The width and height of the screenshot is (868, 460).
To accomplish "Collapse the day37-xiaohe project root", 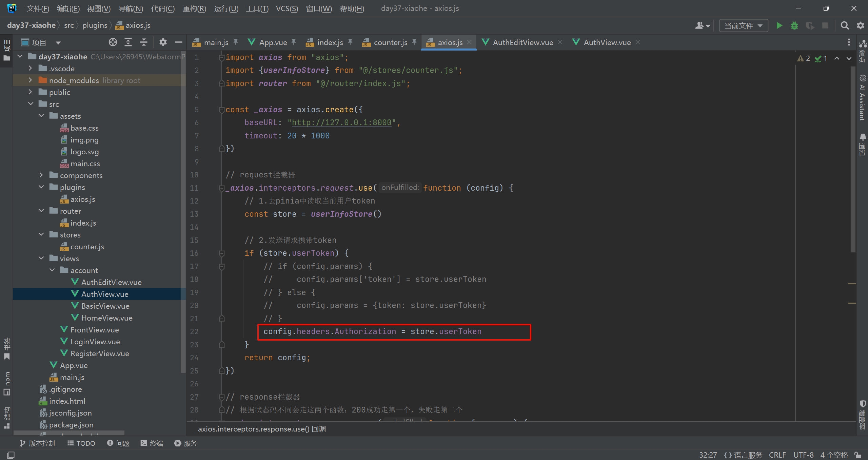I will pos(20,56).
